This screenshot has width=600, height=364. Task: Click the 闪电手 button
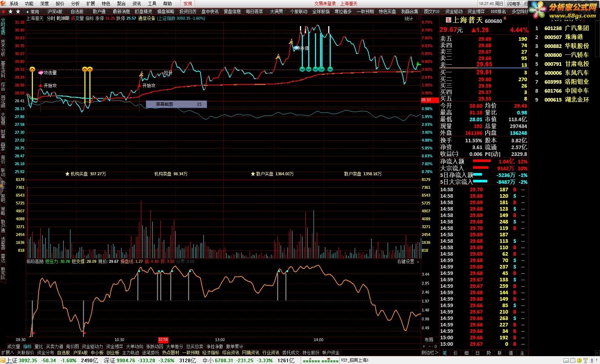(x=514, y=4)
